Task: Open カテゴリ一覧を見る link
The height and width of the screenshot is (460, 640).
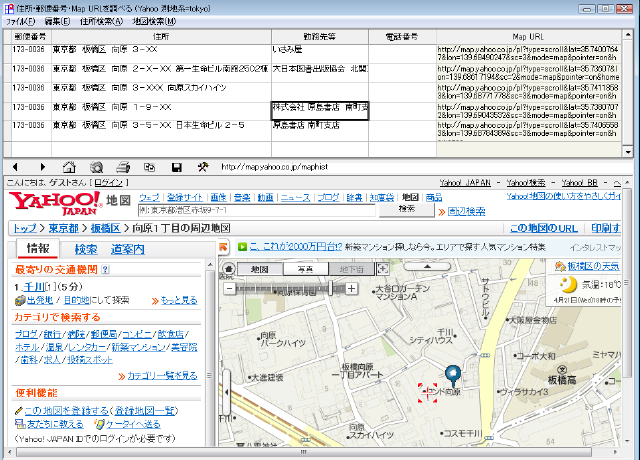Action: coord(162,376)
